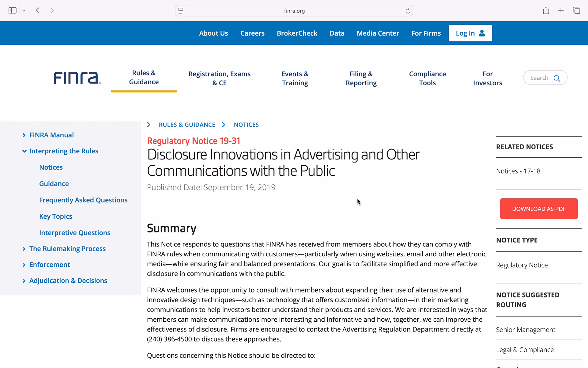Viewport: 588px width, 368px height.
Task: Show tab overview icon
Action: pyautogui.click(x=576, y=11)
